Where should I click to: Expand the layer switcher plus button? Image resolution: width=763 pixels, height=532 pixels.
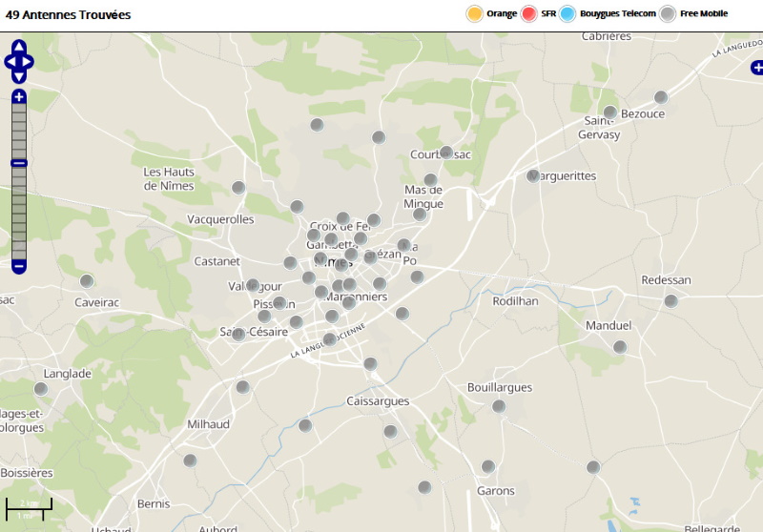(757, 67)
